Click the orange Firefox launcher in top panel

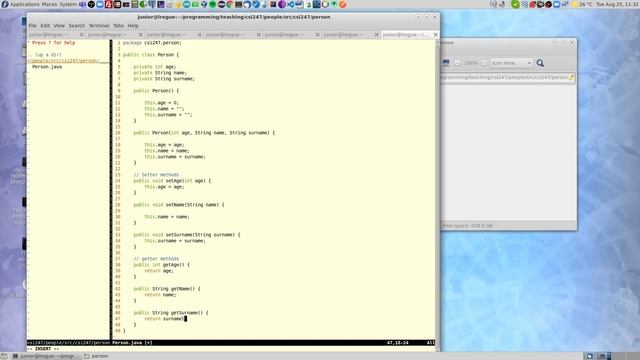point(343,4)
